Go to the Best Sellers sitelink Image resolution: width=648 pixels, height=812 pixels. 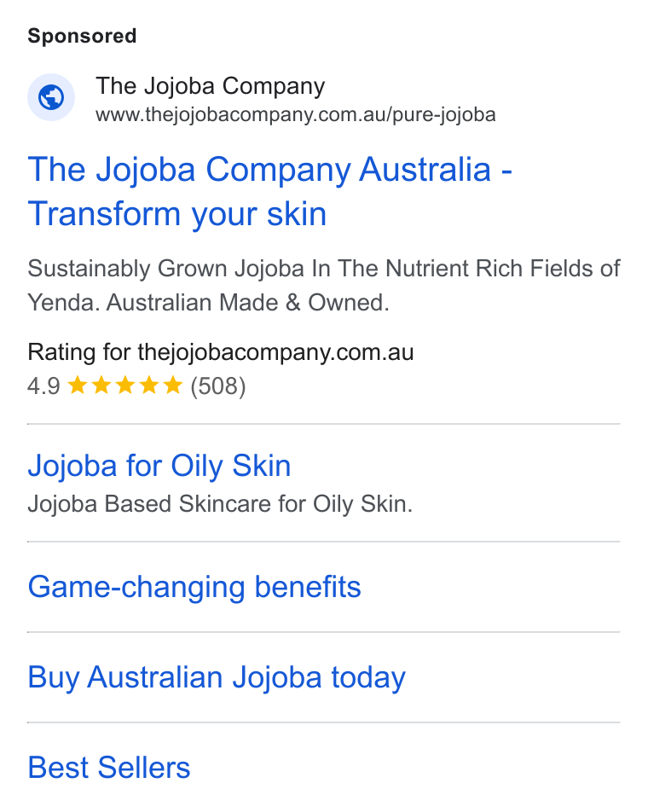tap(108, 768)
